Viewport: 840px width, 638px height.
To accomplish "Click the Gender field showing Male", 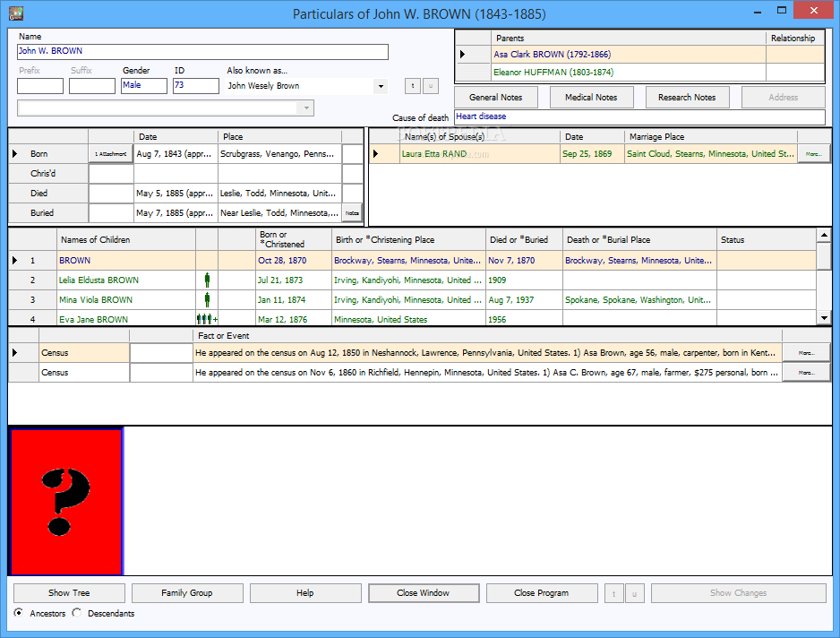I will click(144, 86).
